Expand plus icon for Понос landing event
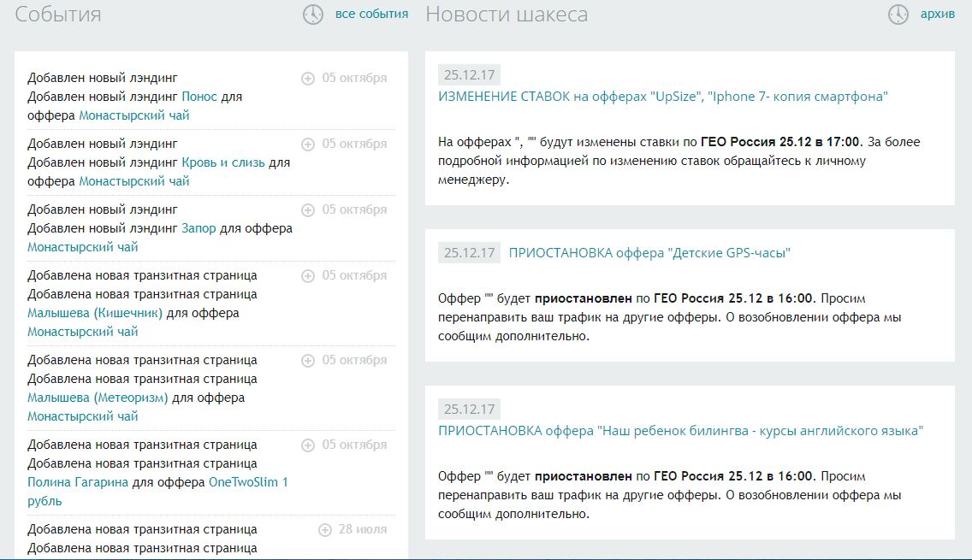 [307, 79]
